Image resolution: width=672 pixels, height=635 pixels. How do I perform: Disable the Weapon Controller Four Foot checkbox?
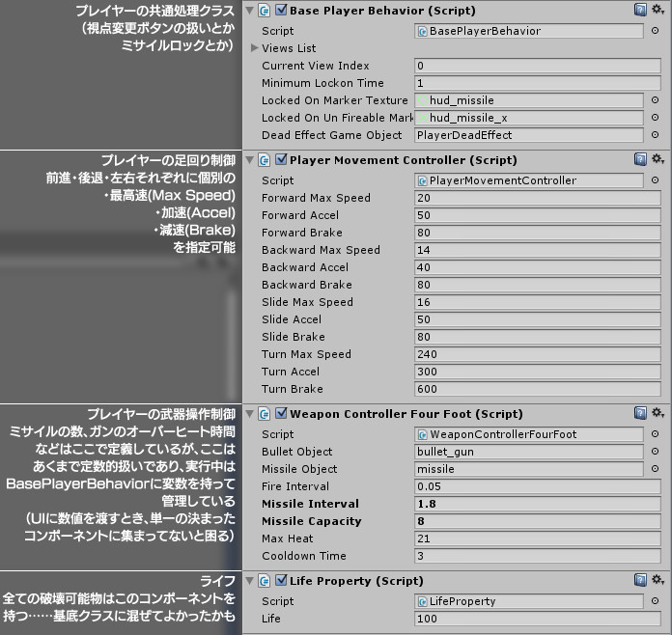[281, 413]
